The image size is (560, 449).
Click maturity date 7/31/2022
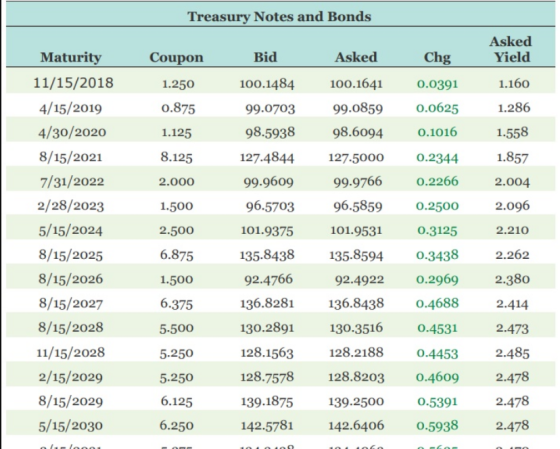coord(72,182)
